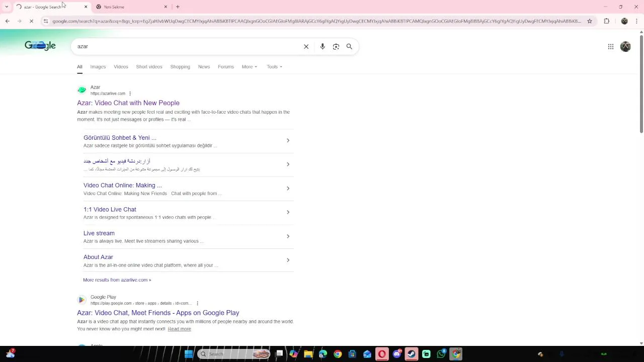Stop loading the page
Viewport: 644px width, 362px height.
click(31, 21)
